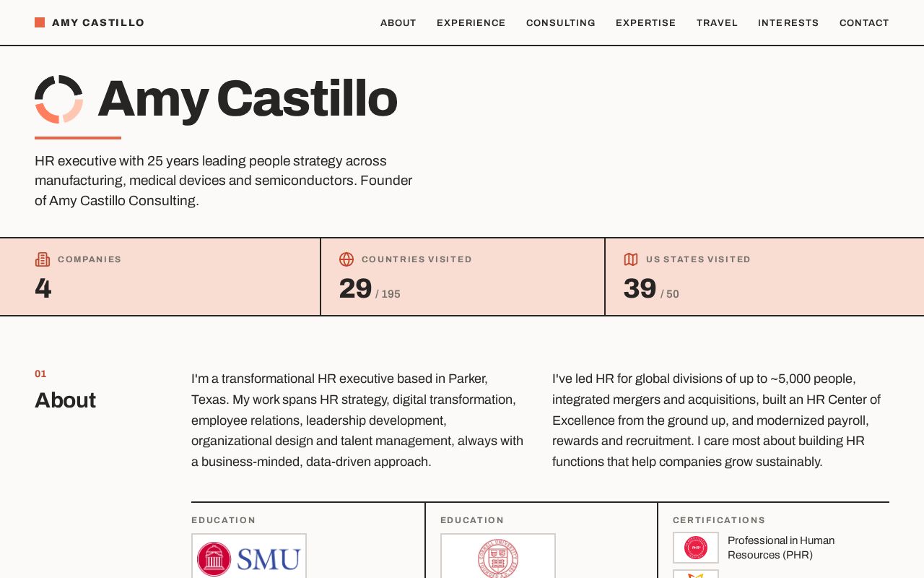Click the orange square logo beside Amy Castillo
924x578 pixels.
(40, 22)
